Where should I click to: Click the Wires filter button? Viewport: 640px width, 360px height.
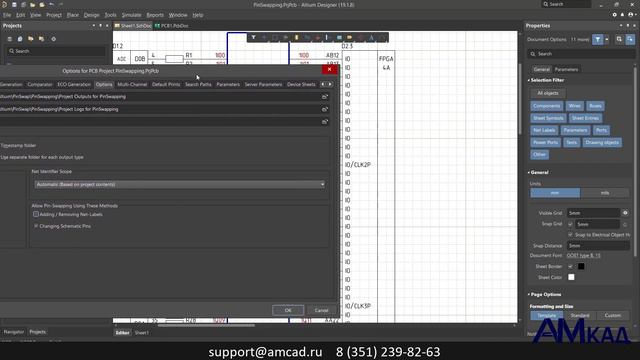pos(575,106)
